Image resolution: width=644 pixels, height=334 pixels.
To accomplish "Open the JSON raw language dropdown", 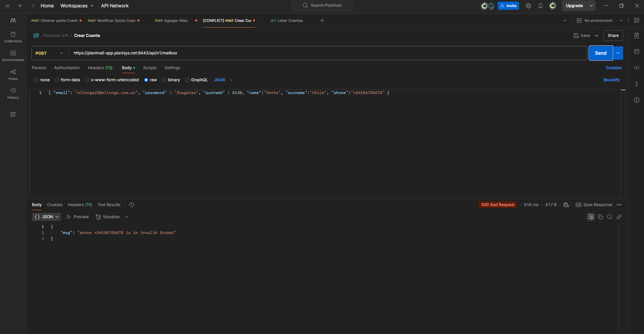I will (223, 80).
